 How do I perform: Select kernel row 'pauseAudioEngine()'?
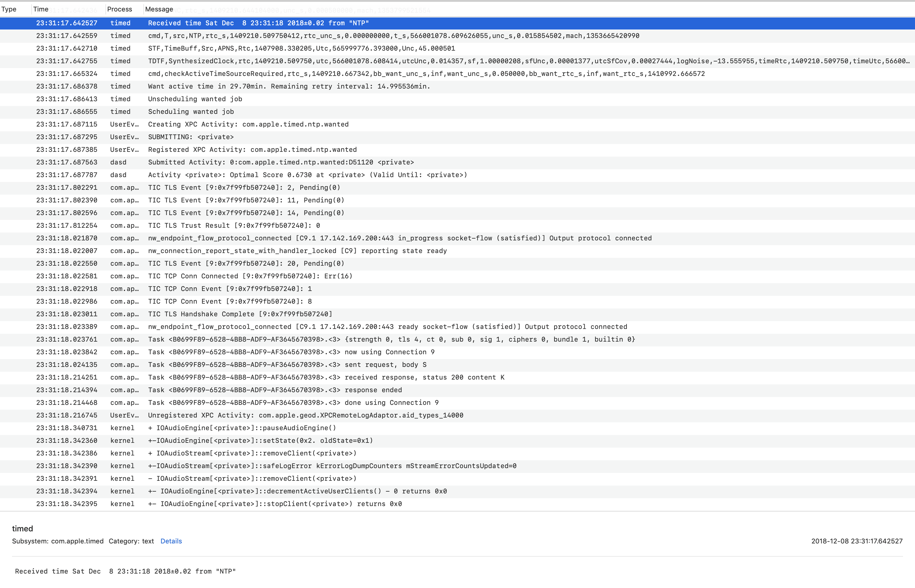click(457, 428)
